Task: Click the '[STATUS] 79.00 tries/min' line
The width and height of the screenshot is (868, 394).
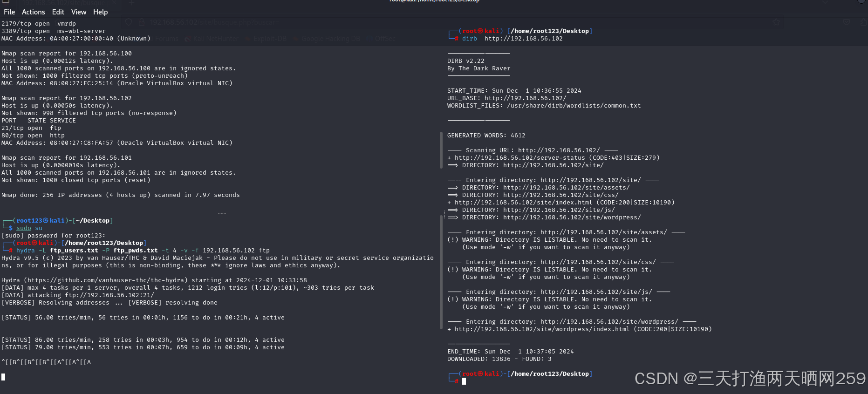Action: [x=143, y=347]
